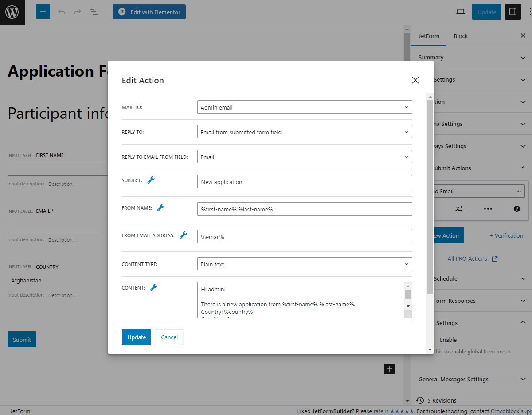Switch to the Block tab
532x415 pixels.
click(x=461, y=36)
